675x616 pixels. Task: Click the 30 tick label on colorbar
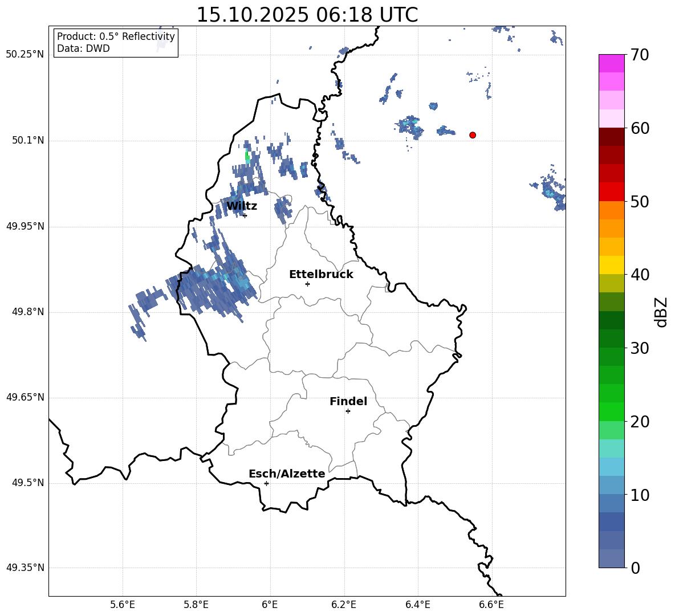(640, 348)
